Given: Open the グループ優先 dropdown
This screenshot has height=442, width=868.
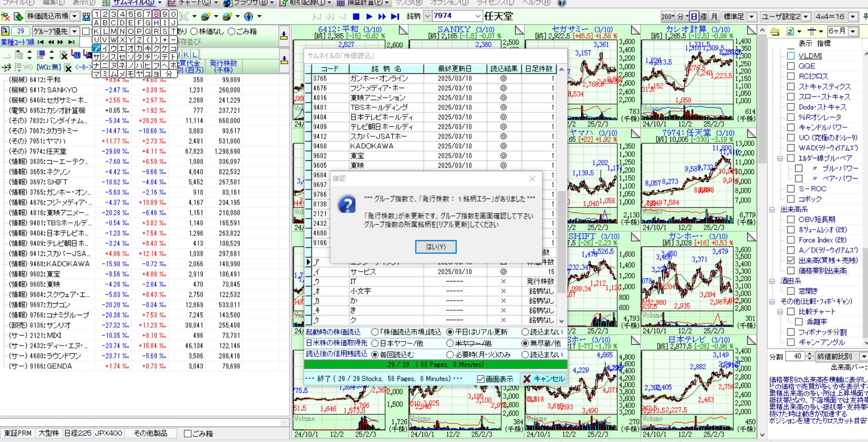Looking at the screenshot, I should click(x=75, y=31).
